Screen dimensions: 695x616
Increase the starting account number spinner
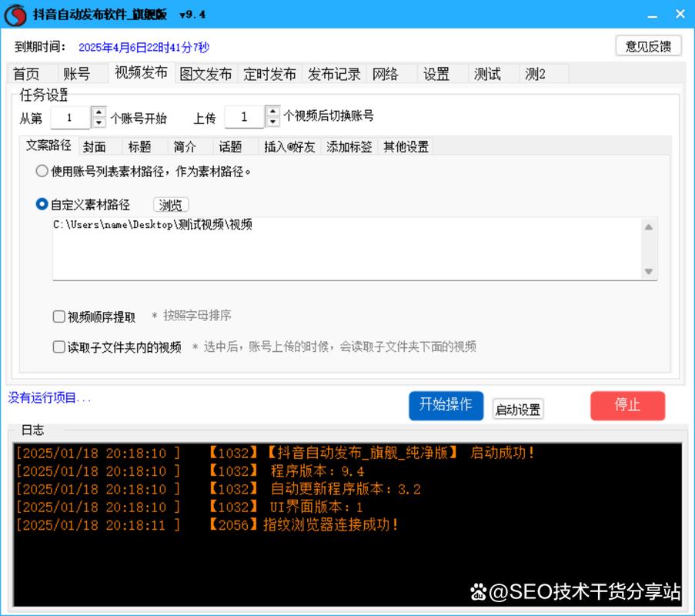pyautogui.click(x=99, y=112)
